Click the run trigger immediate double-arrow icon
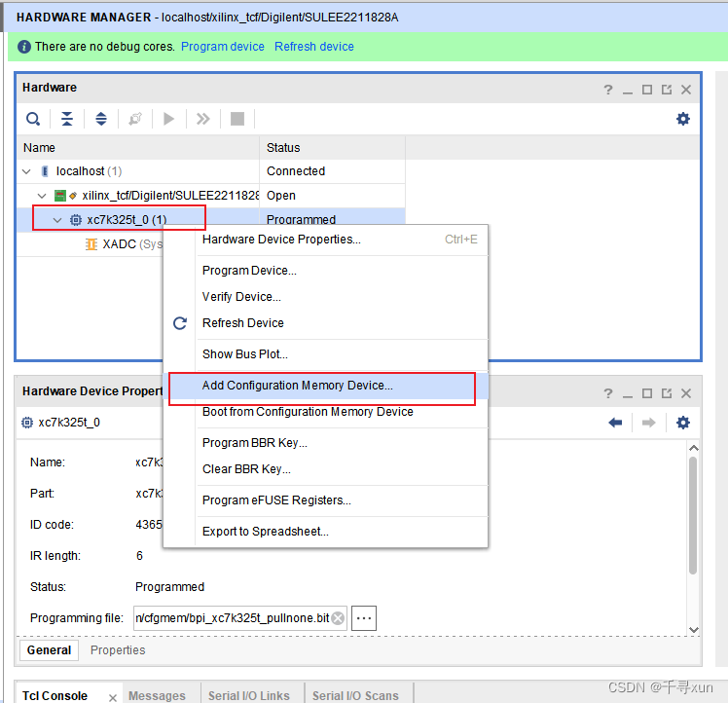Image resolution: width=728 pixels, height=703 pixels. pyautogui.click(x=202, y=119)
